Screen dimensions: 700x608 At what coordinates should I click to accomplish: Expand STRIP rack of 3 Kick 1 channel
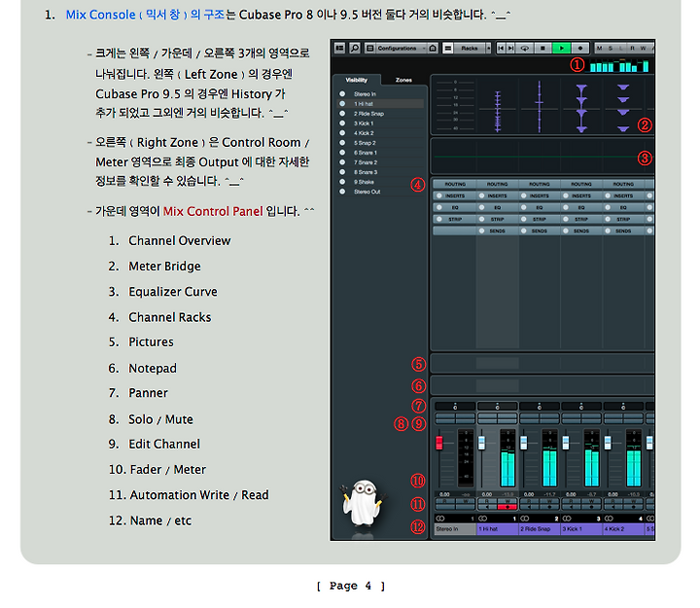click(x=581, y=219)
